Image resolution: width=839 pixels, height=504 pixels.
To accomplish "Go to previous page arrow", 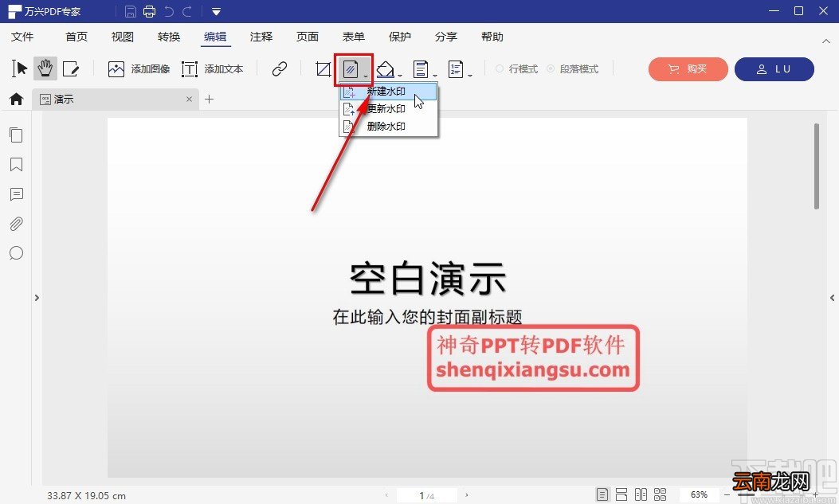I will click(386, 495).
